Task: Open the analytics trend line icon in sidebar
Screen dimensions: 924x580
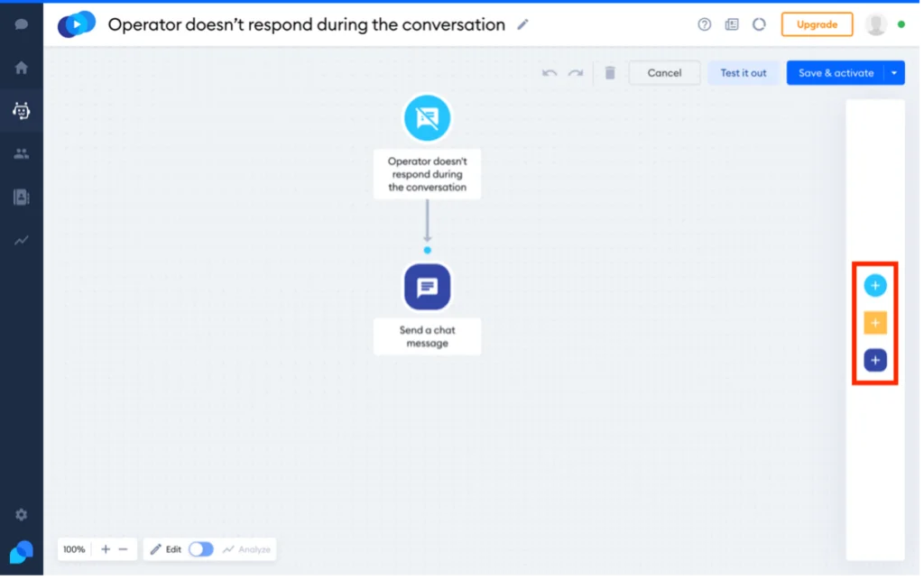Action: [x=22, y=240]
